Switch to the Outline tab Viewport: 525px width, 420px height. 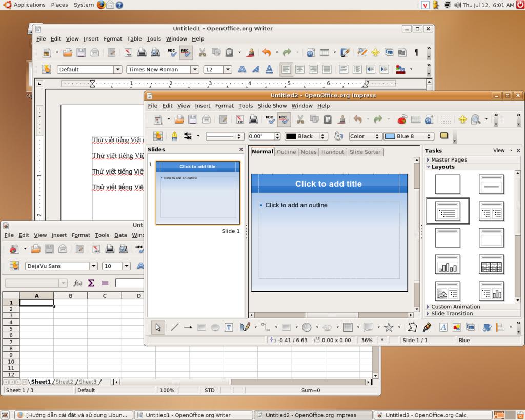[286, 152]
